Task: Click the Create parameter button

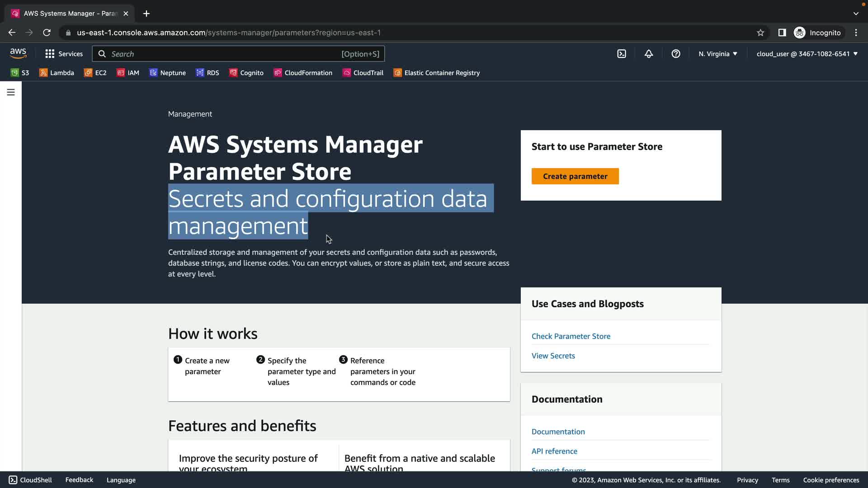Action: [x=575, y=176]
